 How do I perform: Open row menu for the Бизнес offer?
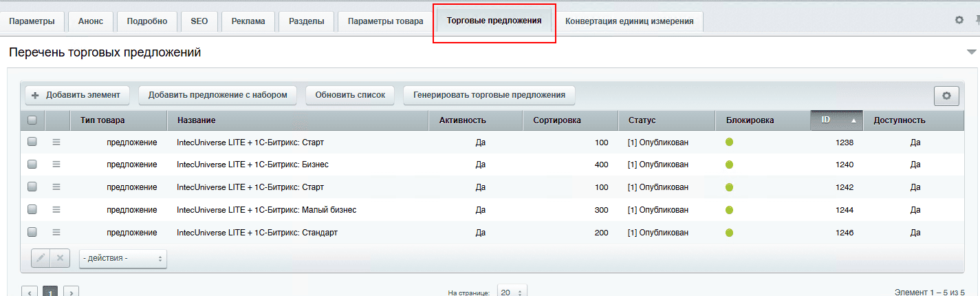pyautogui.click(x=56, y=165)
